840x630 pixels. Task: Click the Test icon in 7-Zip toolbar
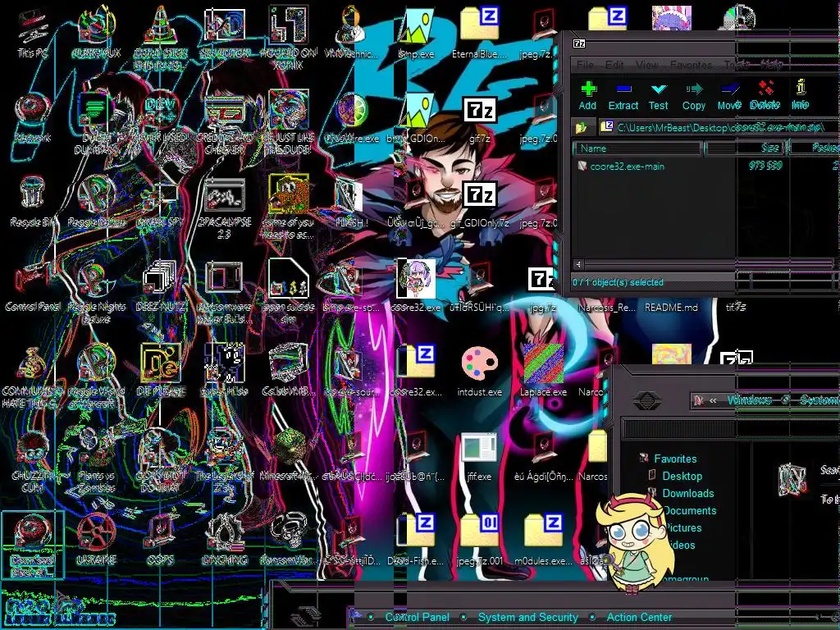[659, 89]
